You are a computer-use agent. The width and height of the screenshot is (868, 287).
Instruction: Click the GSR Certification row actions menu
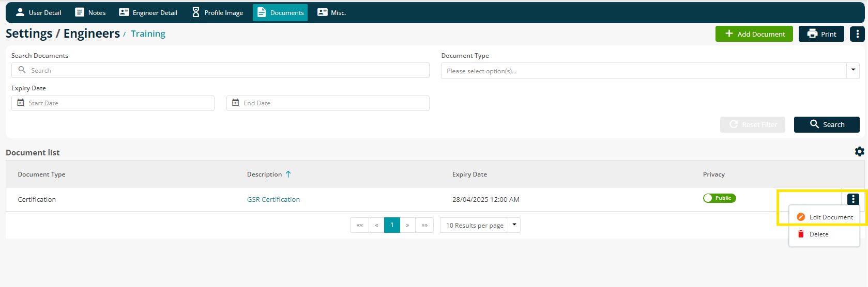853,199
